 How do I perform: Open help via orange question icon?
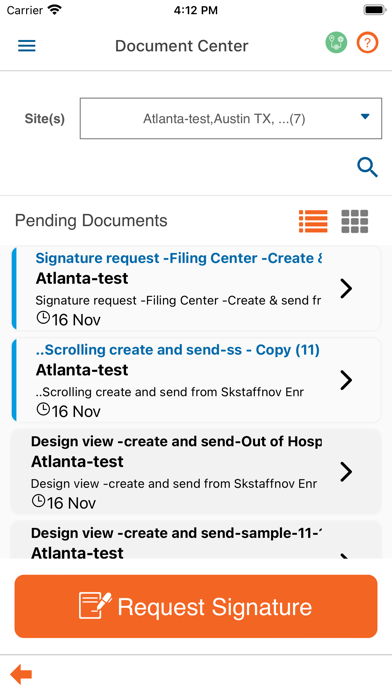(367, 43)
